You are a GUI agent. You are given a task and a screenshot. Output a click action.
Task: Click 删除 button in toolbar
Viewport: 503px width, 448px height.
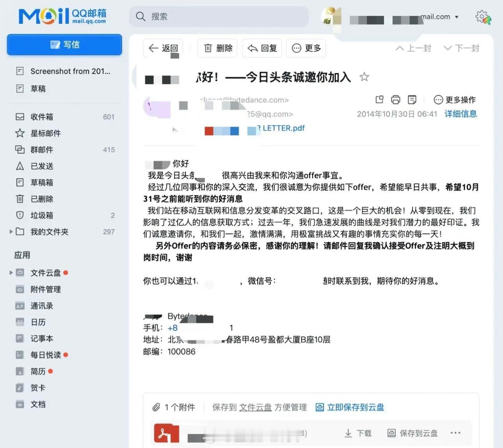point(218,48)
